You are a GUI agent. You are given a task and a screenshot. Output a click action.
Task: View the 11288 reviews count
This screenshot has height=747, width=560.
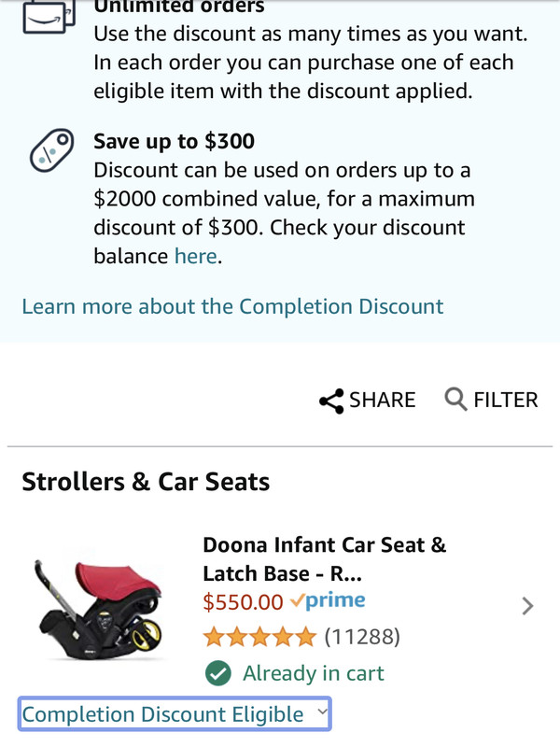tap(361, 638)
